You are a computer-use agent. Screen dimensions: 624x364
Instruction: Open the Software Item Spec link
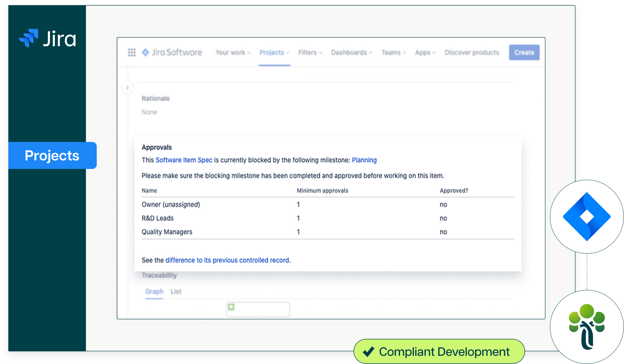pyautogui.click(x=184, y=160)
